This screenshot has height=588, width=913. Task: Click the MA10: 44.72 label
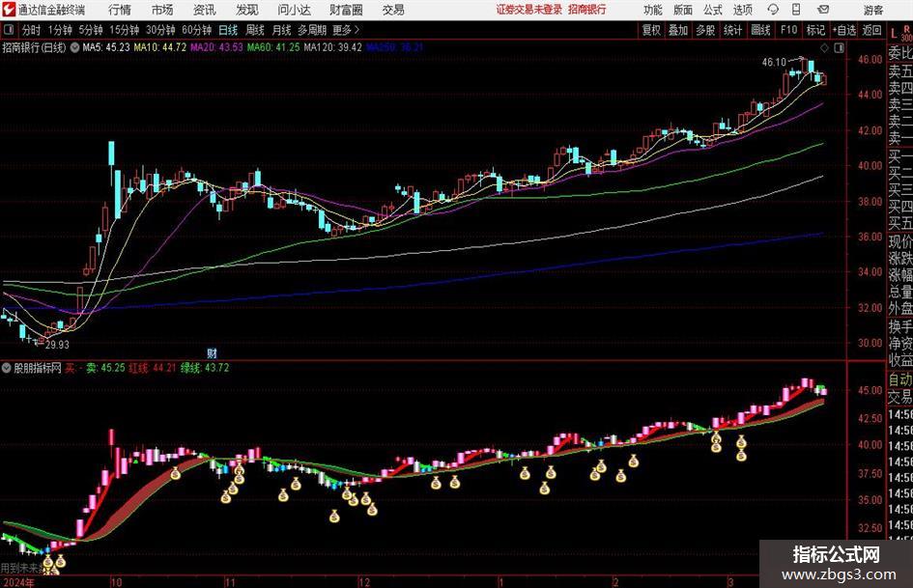(160, 47)
